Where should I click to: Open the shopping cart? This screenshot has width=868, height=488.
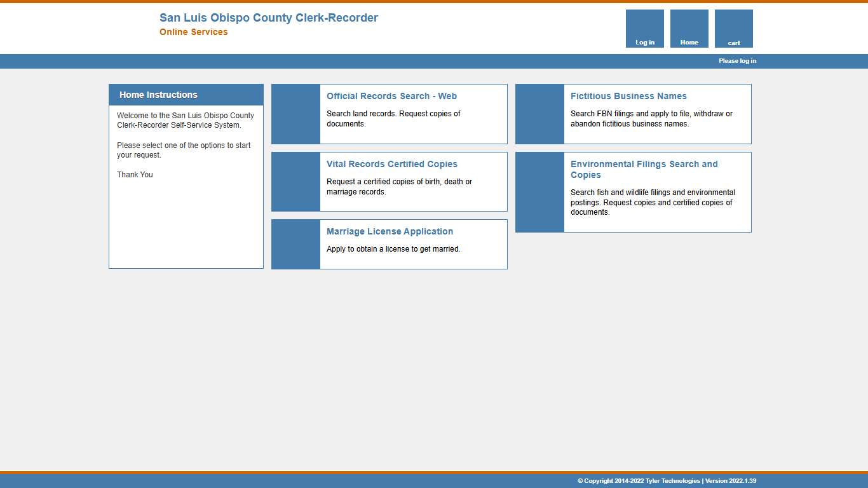click(733, 29)
